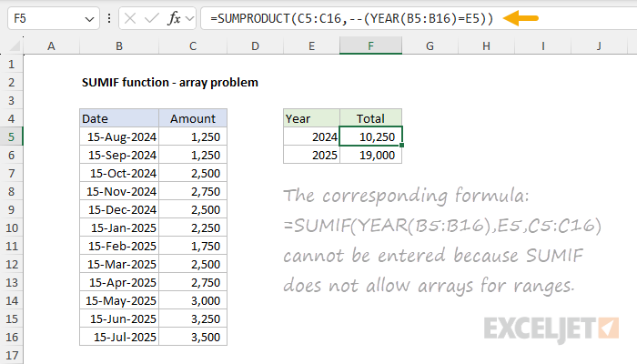Select column I header
Image resolution: width=637 pixels, height=364 pixels.
pyautogui.click(x=542, y=45)
